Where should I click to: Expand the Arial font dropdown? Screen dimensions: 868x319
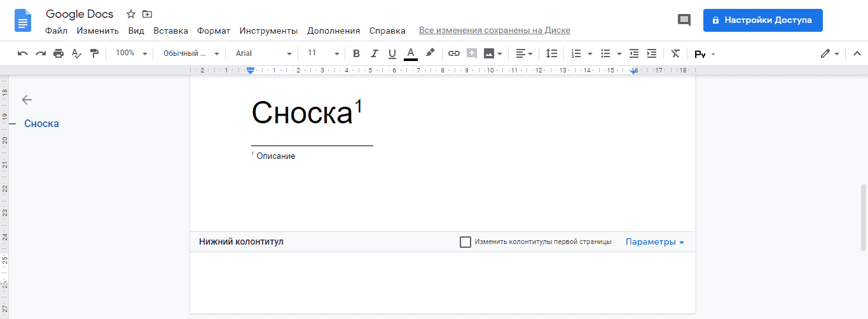click(x=263, y=53)
